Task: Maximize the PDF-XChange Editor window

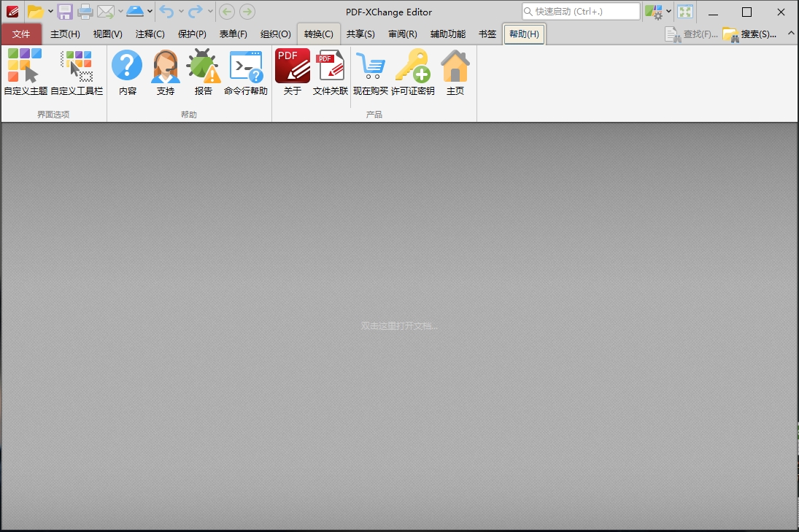Action: (747, 12)
